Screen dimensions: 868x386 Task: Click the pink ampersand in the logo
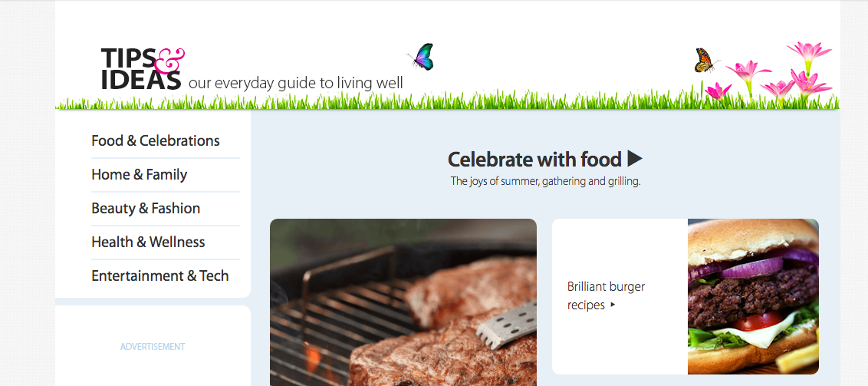[x=168, y=61]
